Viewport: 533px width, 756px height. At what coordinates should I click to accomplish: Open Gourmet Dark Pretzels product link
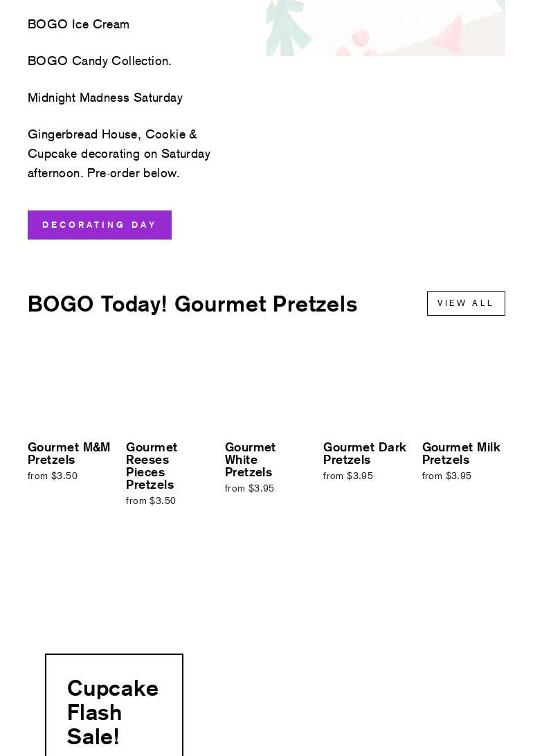coord(364,453)
